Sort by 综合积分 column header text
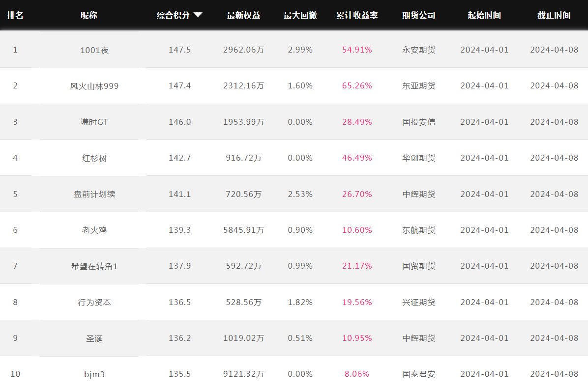 point(173,15)
